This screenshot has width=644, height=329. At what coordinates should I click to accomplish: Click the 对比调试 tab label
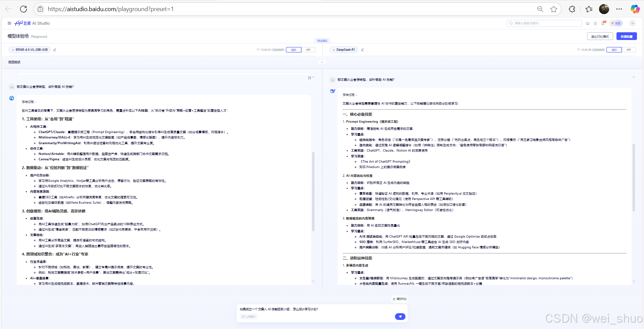(x=322, y=41)
